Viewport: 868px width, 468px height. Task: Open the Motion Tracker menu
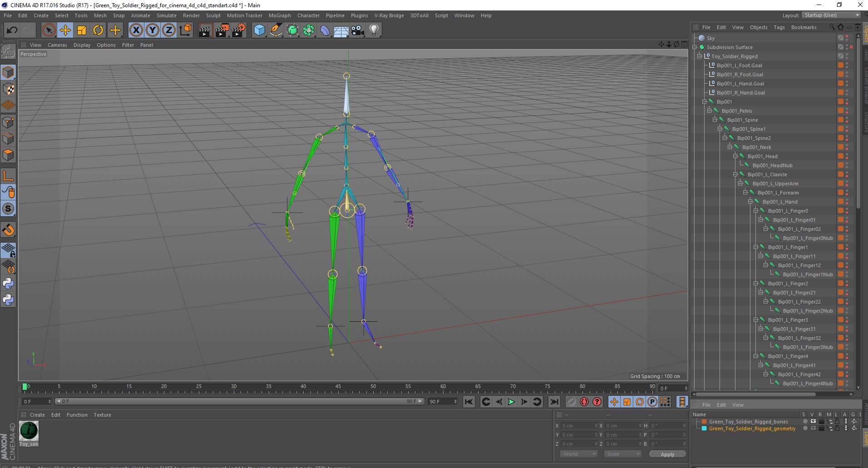tap(244, 15)
